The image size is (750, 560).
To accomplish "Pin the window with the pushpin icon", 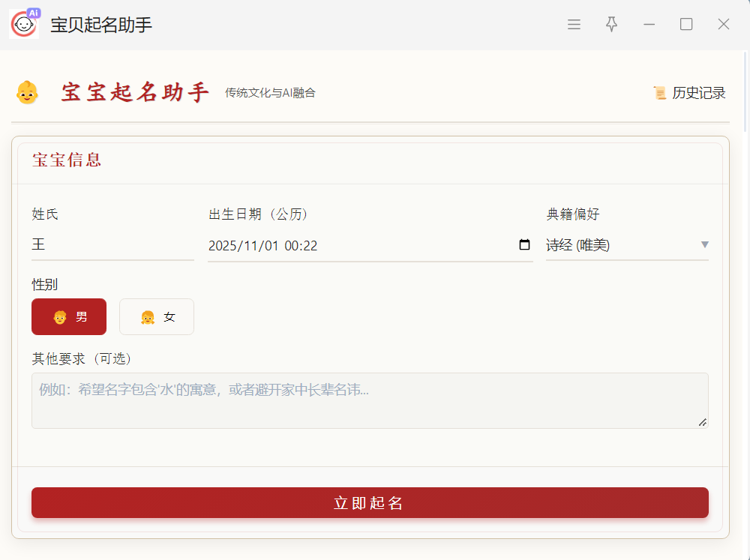I will [x=612, y=25].
